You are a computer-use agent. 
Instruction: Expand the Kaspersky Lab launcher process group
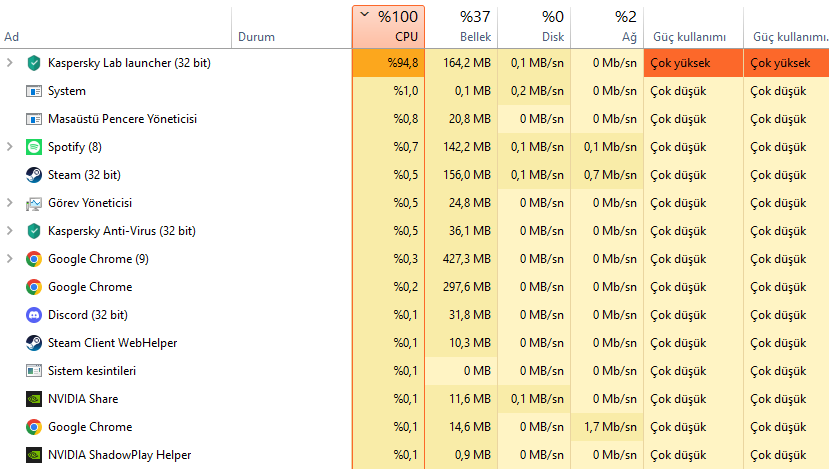pos(10,63)
